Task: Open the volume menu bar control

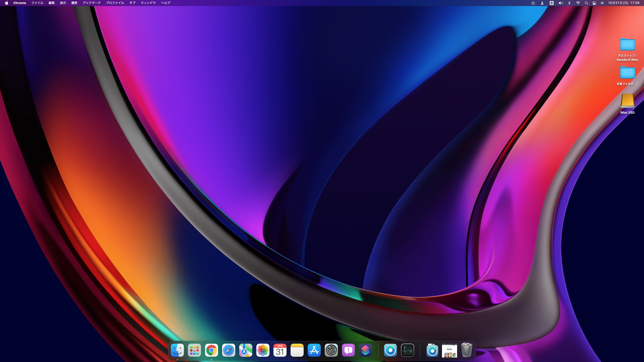Action: (x=561, y=3)
